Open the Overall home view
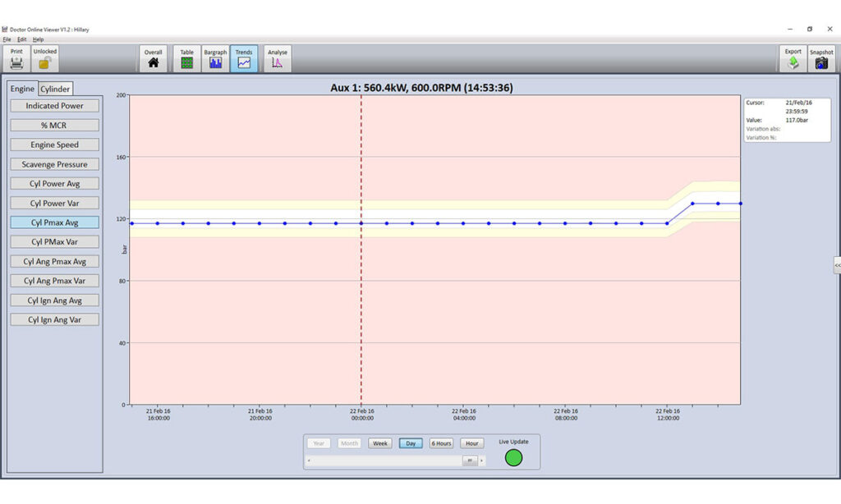Screen dimensions: 841x504 [x=153, y=57]
